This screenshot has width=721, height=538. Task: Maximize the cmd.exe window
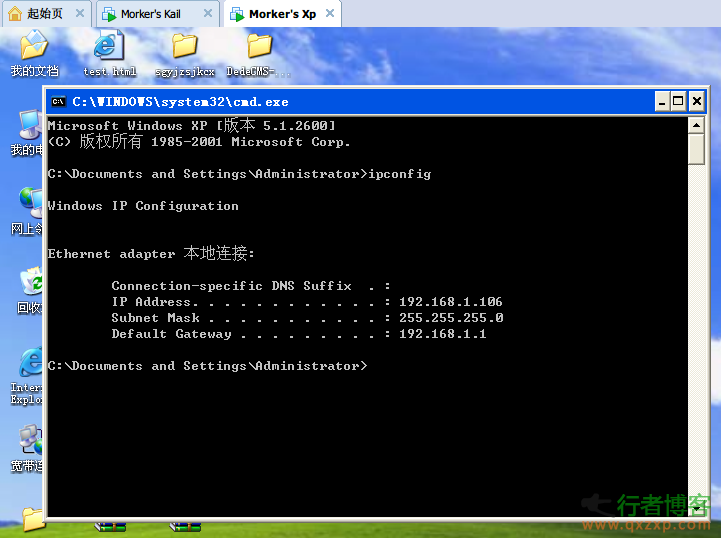click(x=678, y=102)
